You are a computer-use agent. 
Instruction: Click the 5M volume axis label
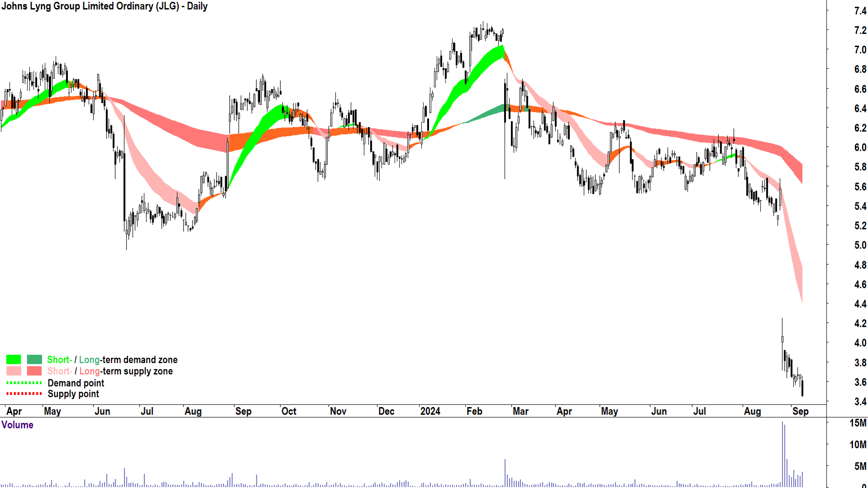[x=860, y=466]
